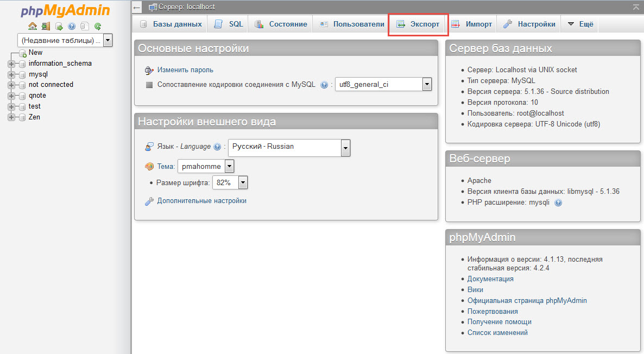The height and width of the screenshot is (354, 644).
Task: Click the Изменить пароль link
Action: (185, 70)
